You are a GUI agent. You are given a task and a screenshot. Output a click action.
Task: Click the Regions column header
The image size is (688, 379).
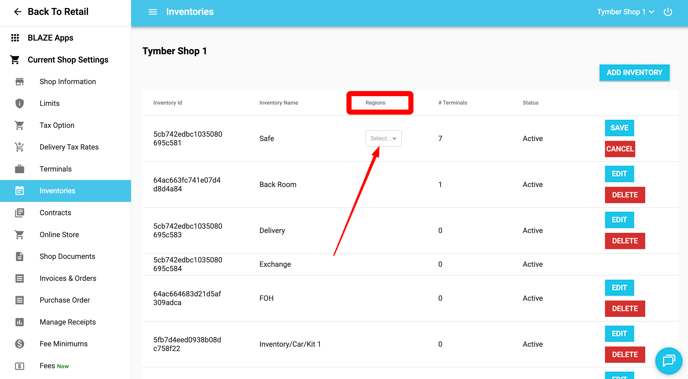pyautogui.click(x=375, y=103)
